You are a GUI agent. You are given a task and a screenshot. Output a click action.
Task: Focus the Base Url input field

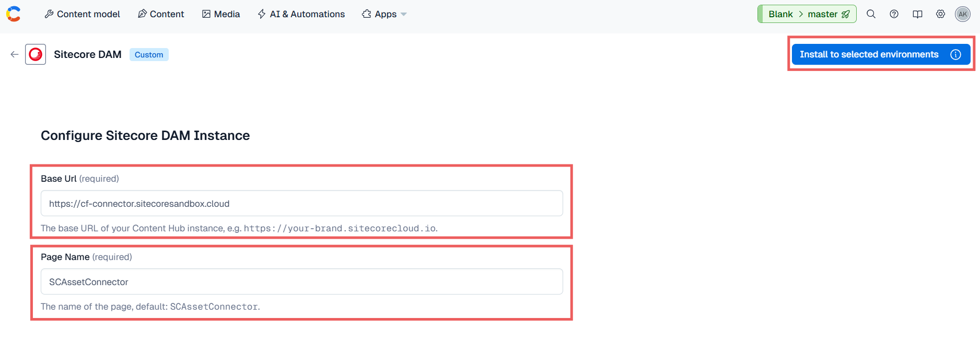click(x=301, y=203)
